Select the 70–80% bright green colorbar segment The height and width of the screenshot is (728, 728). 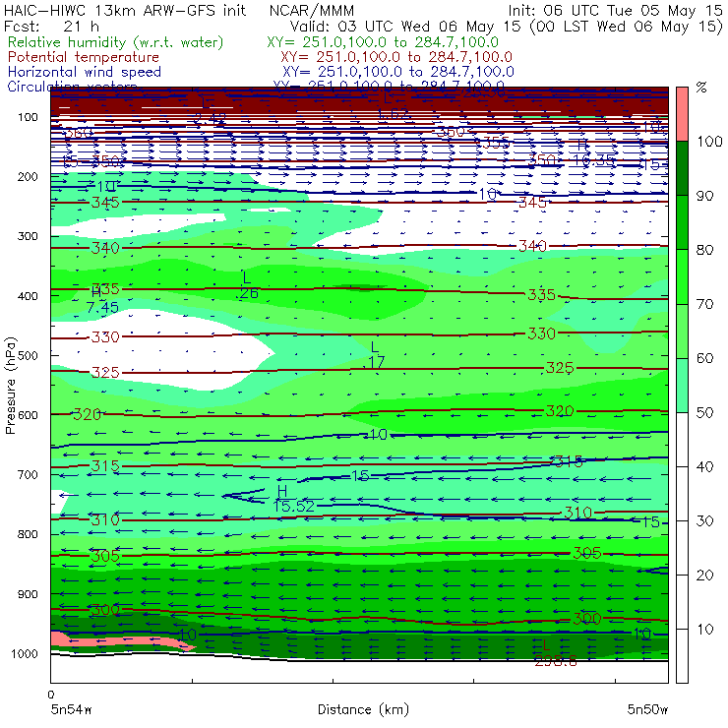coord(682,276)
